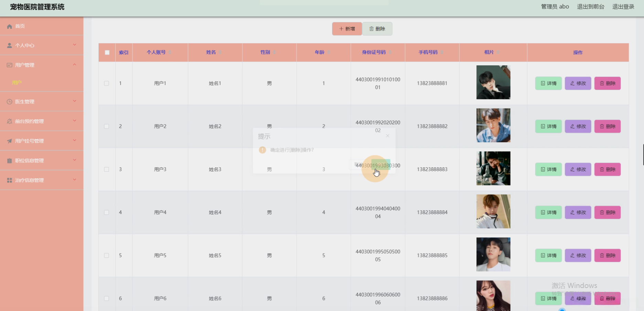
Task: Click the grid icon beside 治疗信息管理
Action: [9, 180]
